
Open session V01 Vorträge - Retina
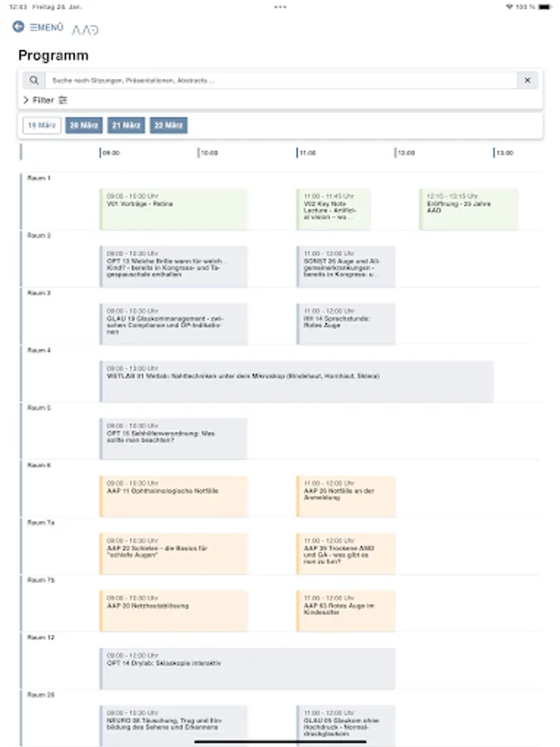click(x=173, y=208)
